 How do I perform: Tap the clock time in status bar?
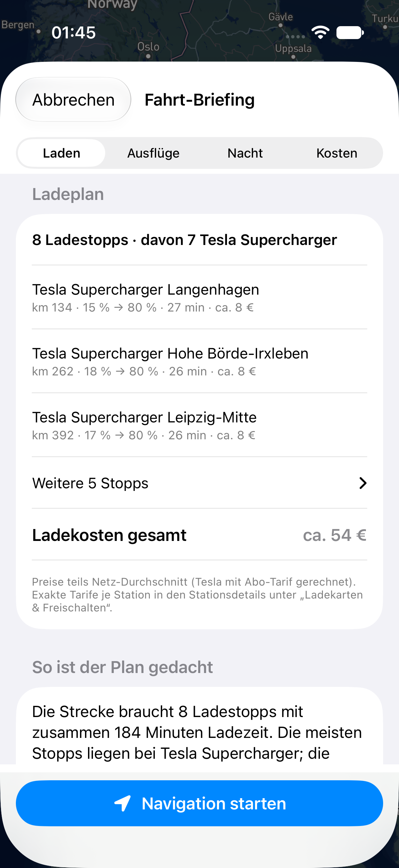coord(74,33)
